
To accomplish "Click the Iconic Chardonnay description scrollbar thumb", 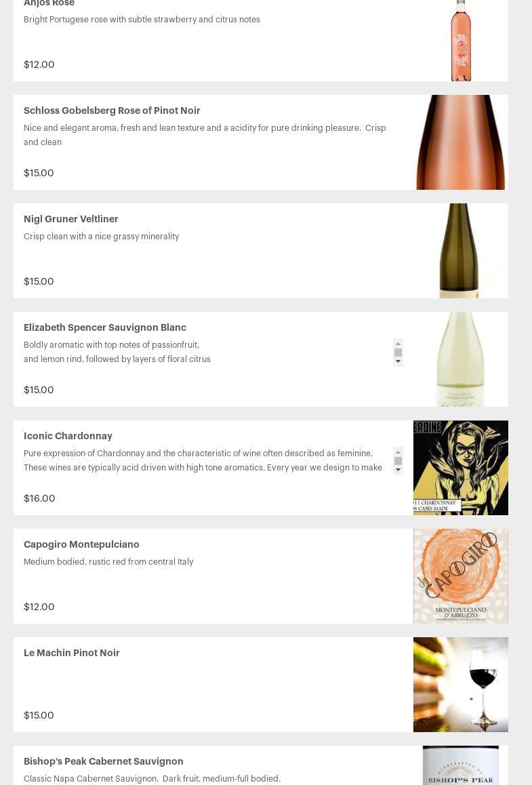I will coord(398,461).
